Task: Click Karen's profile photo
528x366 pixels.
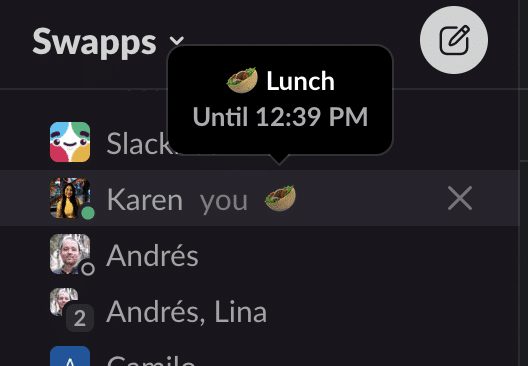Action: pyautogui.click(x=70, y=198)
